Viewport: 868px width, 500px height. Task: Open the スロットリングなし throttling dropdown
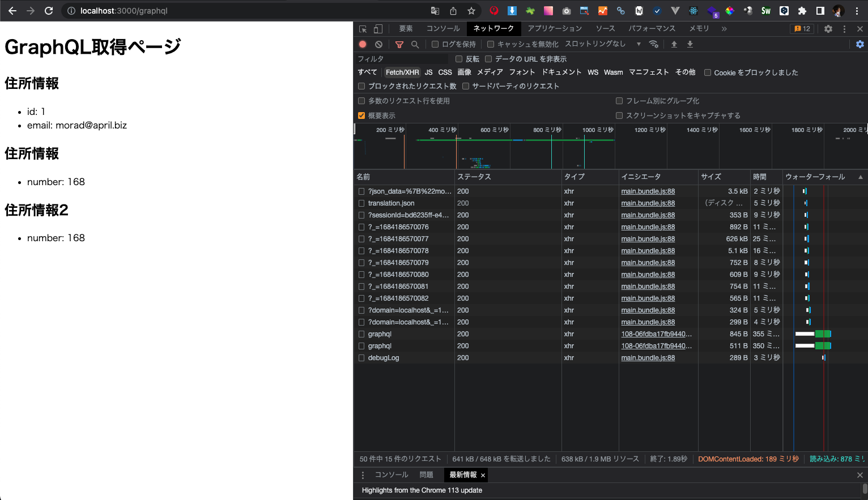[598, 44]
